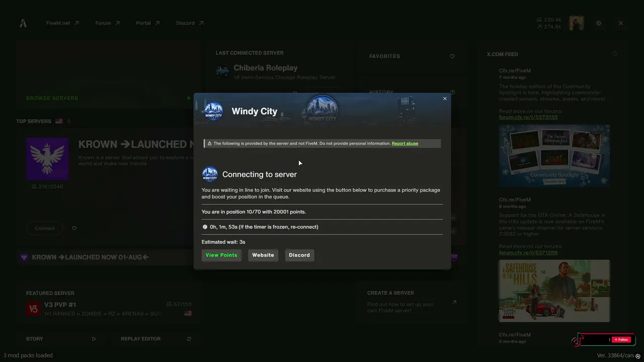Open the forum.cfx.re/t/5371288 link
Screen dimensions: 644x362
click(528, 253)
